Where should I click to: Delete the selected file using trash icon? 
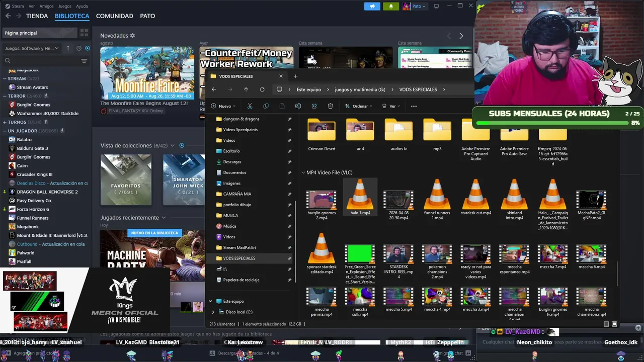click(330, 106)
